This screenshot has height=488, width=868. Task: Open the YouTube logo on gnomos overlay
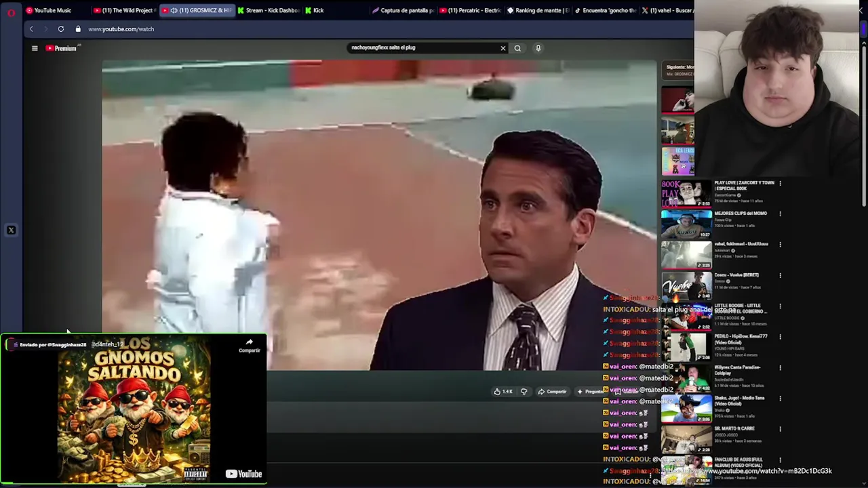click(x=243, y=474)
